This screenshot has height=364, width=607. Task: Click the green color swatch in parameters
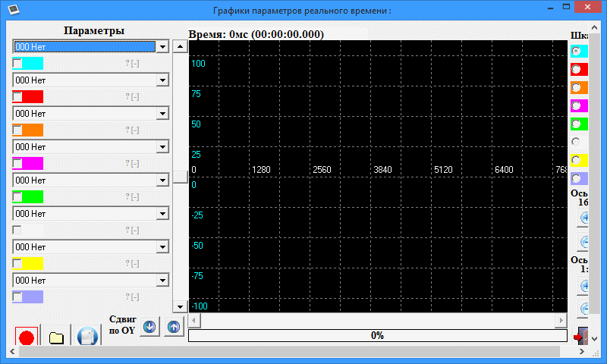[x=33, y=196]
